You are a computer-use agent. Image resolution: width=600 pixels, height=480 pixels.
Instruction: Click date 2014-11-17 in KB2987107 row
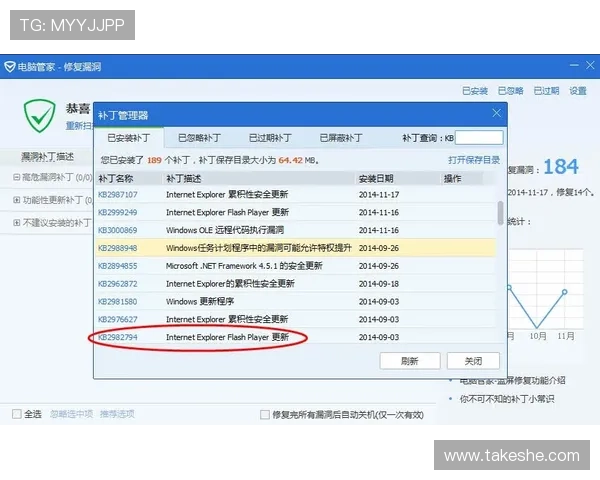click(x=379, y=194)
